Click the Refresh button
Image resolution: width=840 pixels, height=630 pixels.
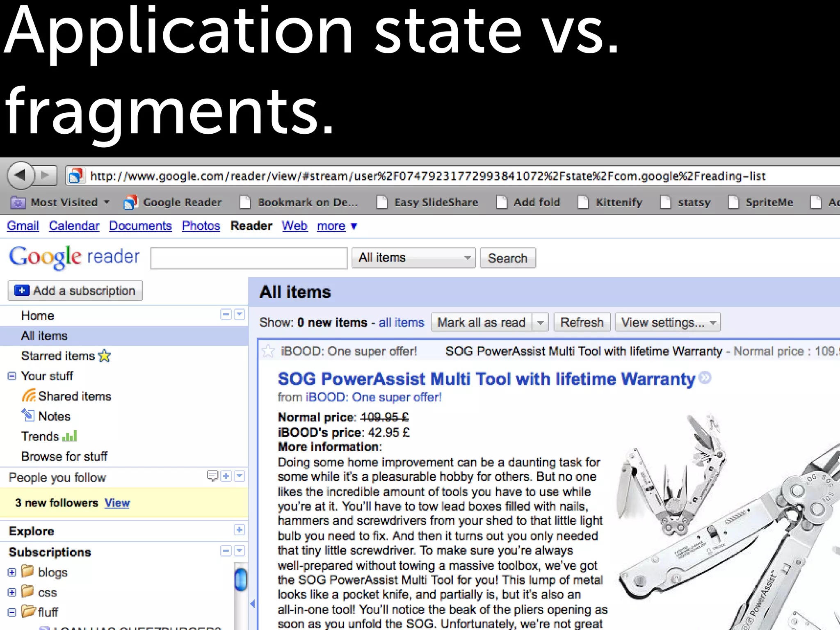click(582, 322)
